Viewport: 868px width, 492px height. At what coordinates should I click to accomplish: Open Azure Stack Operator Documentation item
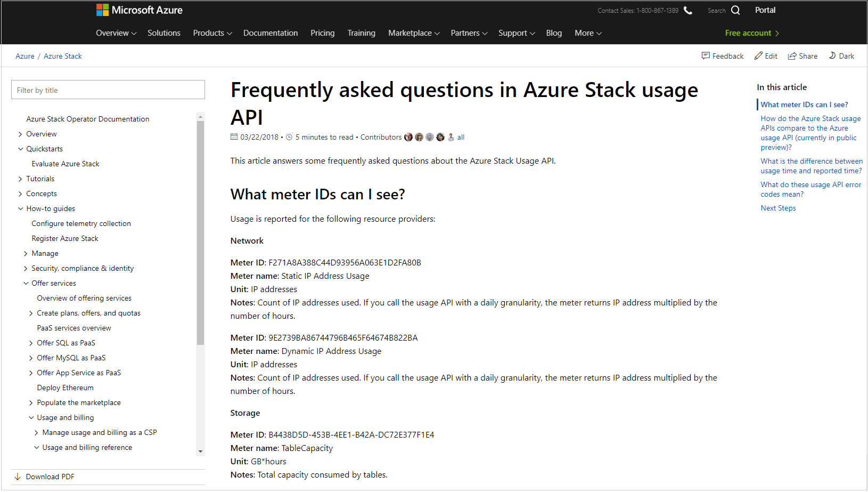88,119
